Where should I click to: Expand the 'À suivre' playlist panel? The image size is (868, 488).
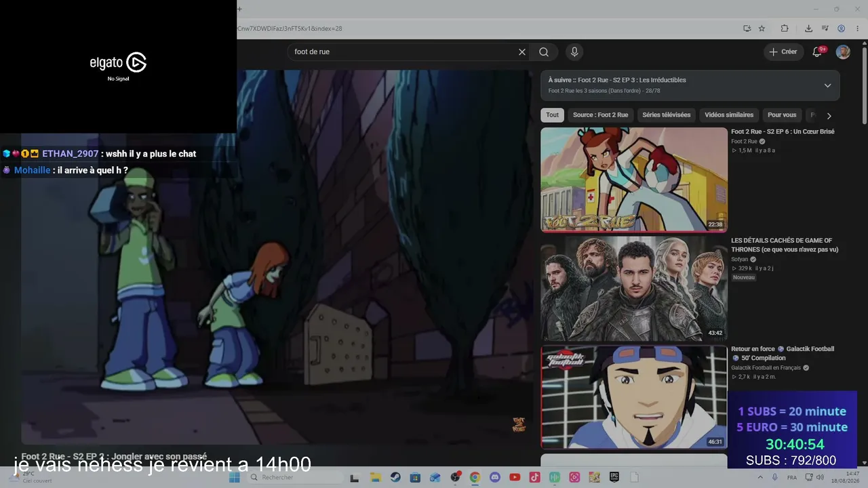click(x=827, y=85)
